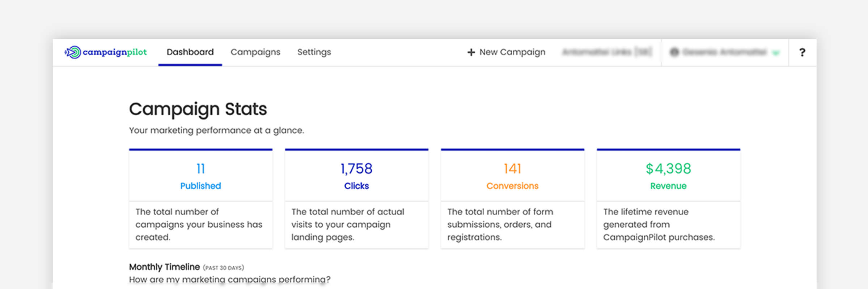The height and width of the screenshot is (289, 868).
Task: Click the user avatar icon
Action: 674,52
